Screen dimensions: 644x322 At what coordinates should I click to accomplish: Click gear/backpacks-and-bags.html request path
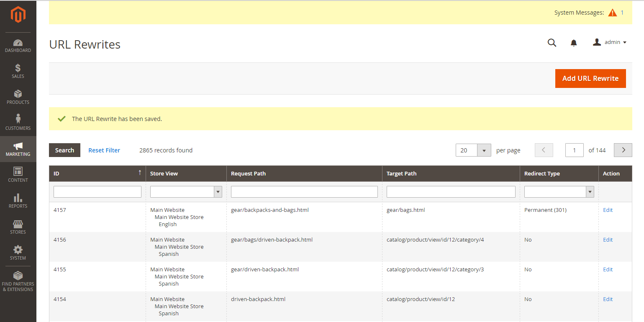[x=270, y=210]
